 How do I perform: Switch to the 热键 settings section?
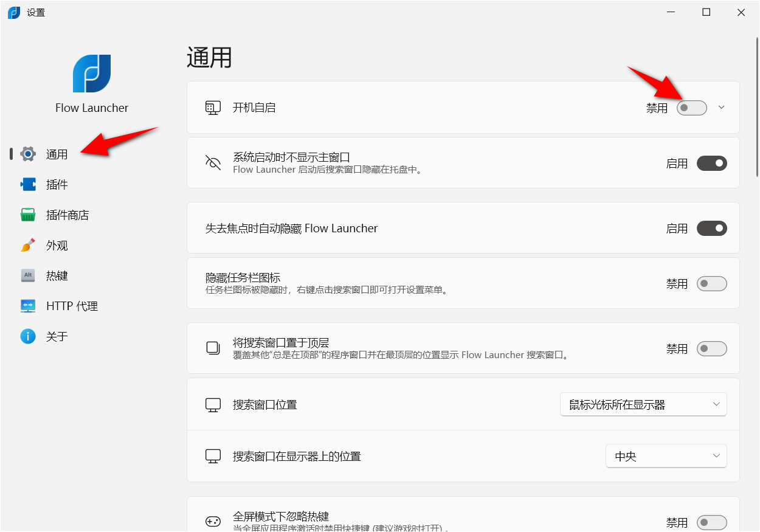57,275
